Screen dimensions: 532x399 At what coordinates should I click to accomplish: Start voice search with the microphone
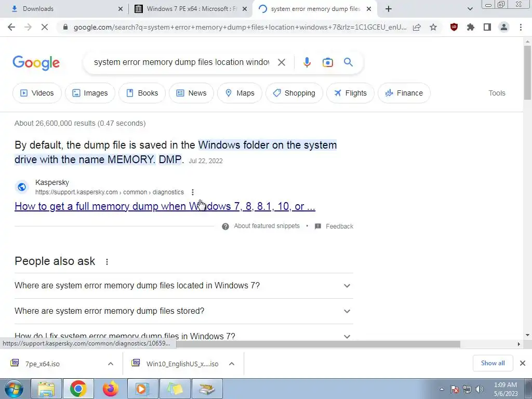pyautogui.click(x=307, y=62)
